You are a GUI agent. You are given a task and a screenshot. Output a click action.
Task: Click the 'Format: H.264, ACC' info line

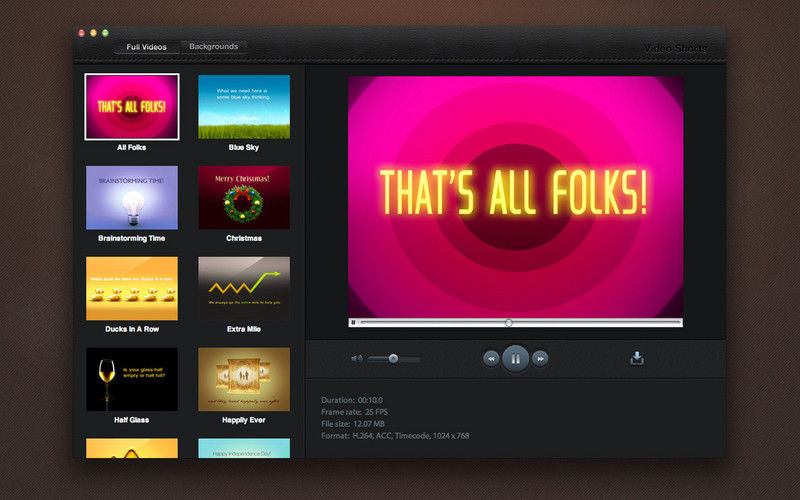395,436
